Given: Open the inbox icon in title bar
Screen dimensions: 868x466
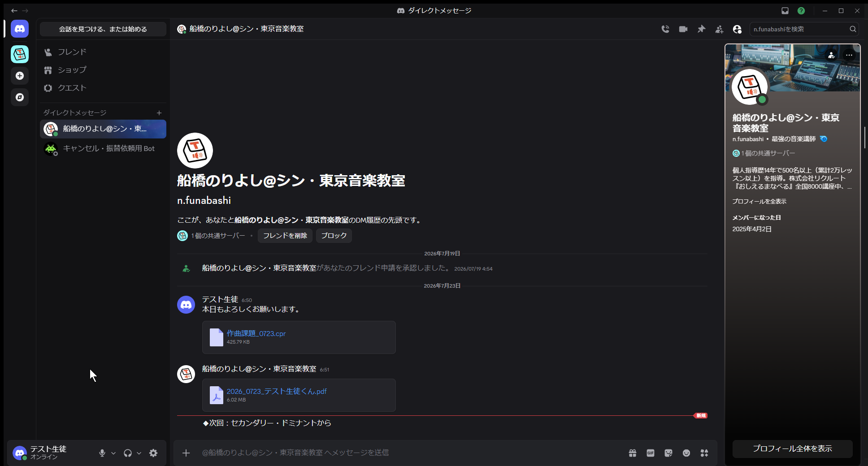Looking at the screenshot, I should [x=785, y=11].
